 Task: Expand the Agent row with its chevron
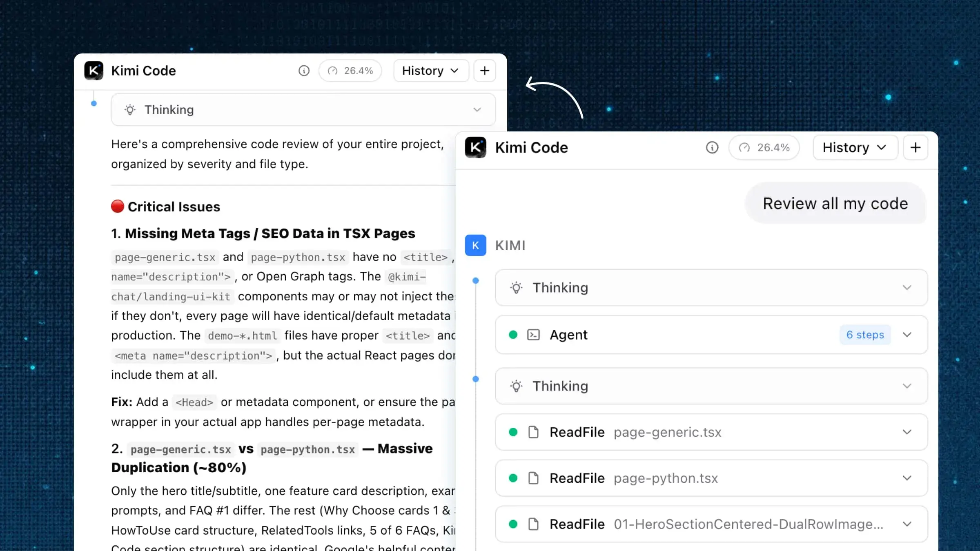point(907,335)
